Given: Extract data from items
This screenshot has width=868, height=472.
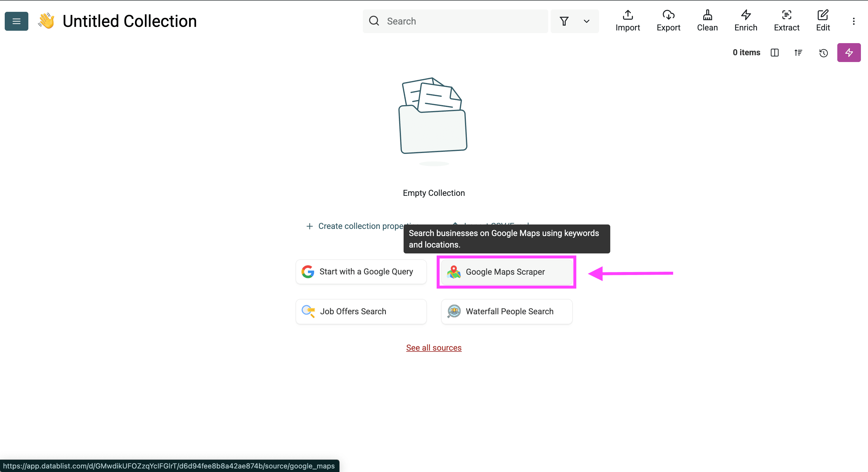Looking at the screenshot, I should [787, 20].
